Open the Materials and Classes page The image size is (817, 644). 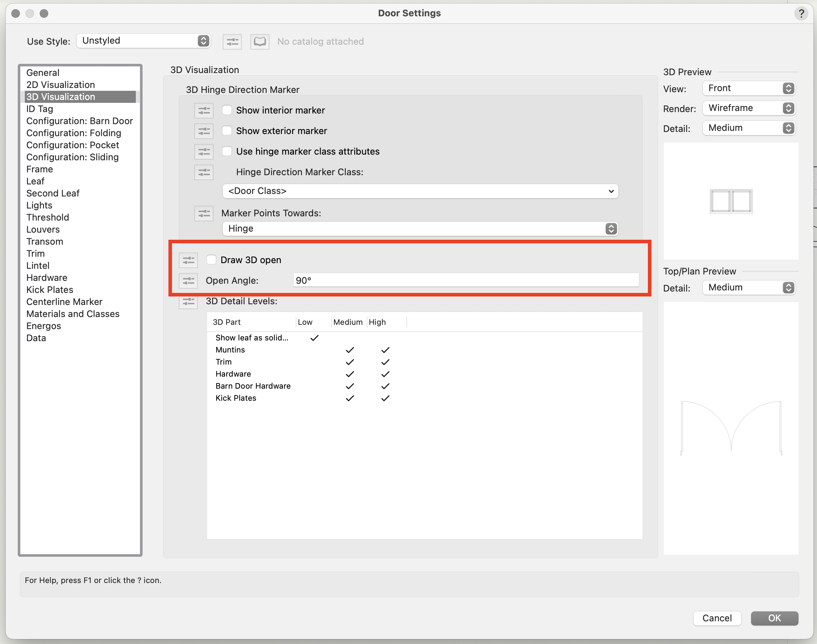(73, 314)
